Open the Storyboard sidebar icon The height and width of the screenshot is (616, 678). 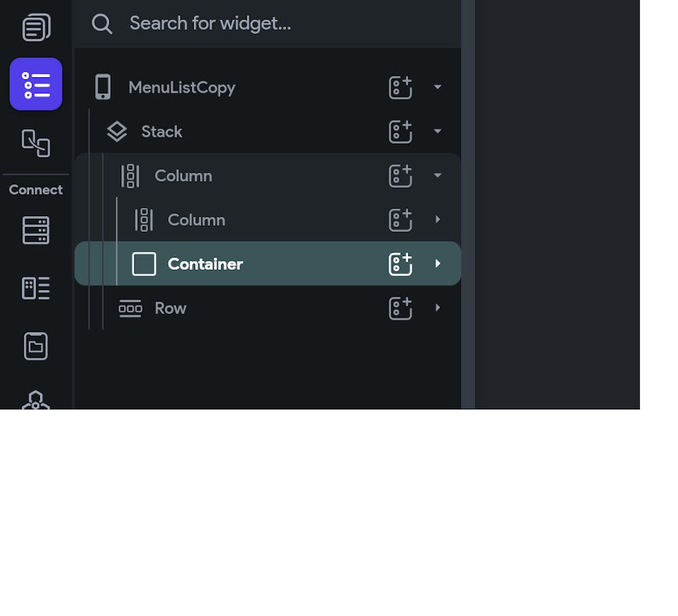coord(36,143)
